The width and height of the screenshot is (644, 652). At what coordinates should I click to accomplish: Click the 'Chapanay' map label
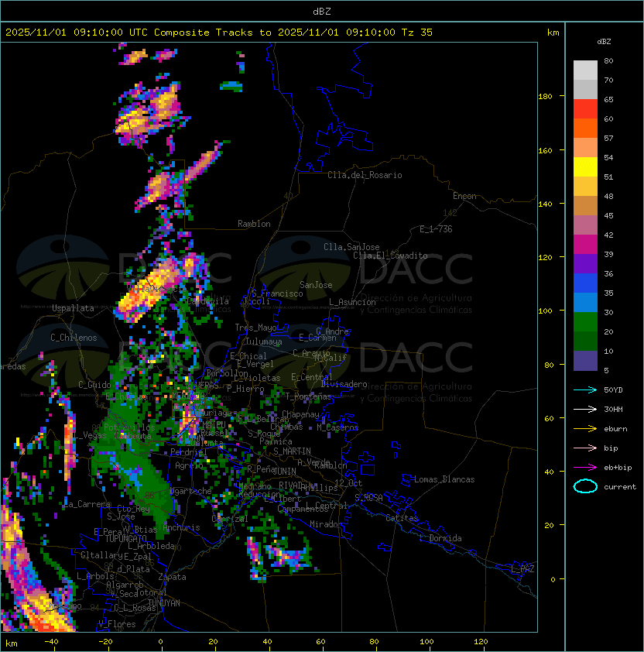(x=300, y=414)
